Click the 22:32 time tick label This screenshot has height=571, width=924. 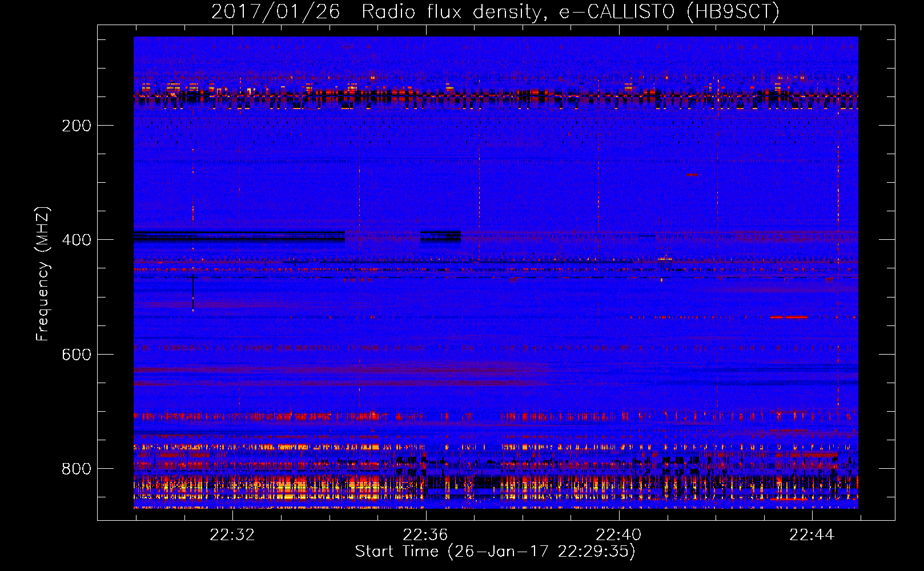point(232,535)
